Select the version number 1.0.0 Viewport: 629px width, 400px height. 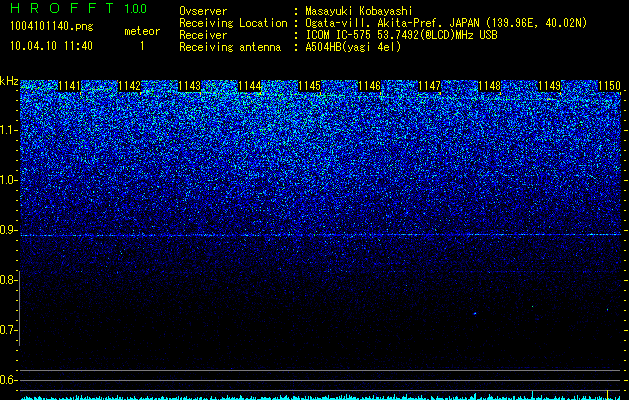[x=136, y=8]
